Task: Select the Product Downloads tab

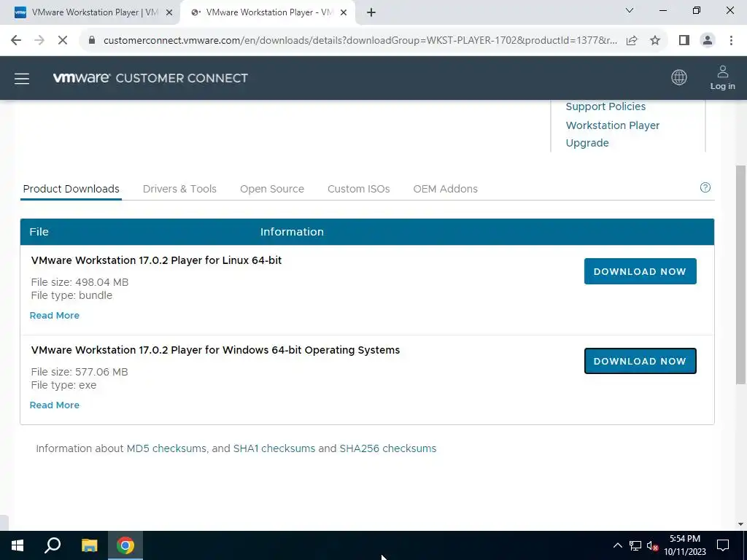Action: (x=71, y=189)
